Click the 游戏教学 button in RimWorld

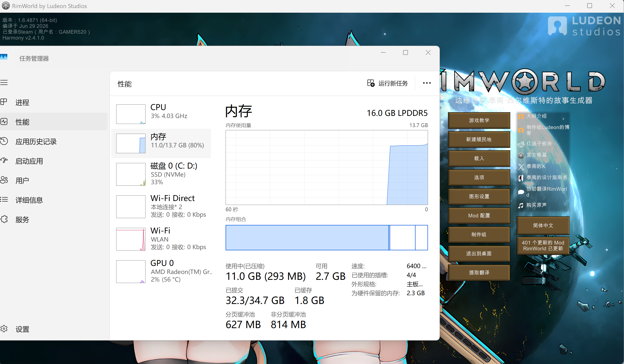pos(479,120)
